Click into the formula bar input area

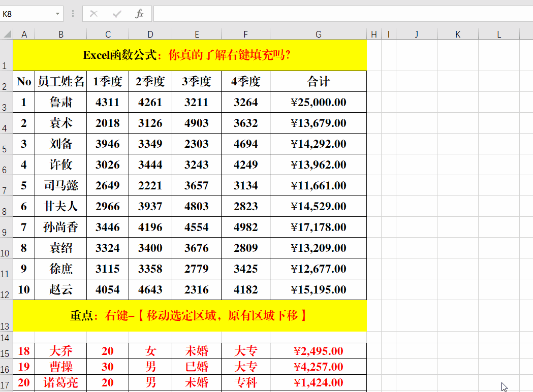343,14
